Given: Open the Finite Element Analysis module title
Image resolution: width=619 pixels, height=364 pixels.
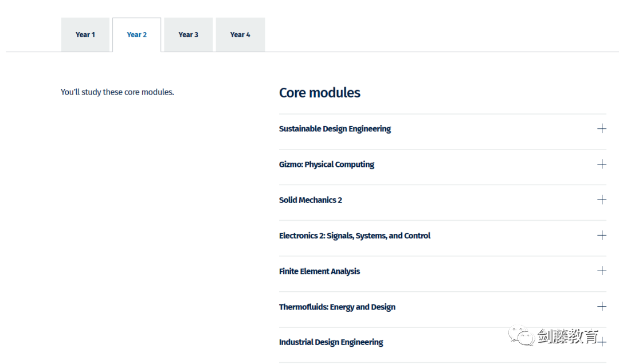Looking at the screenshot, I should tap(319, 271).
